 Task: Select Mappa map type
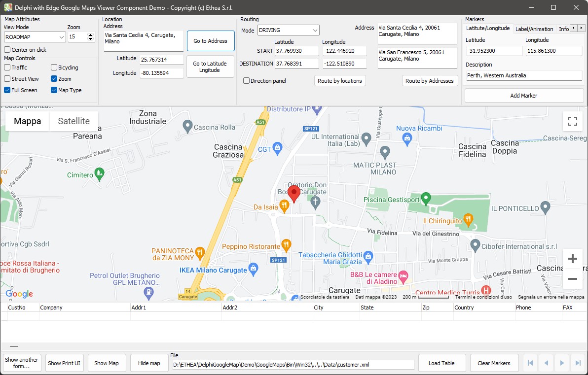[27, 121]
